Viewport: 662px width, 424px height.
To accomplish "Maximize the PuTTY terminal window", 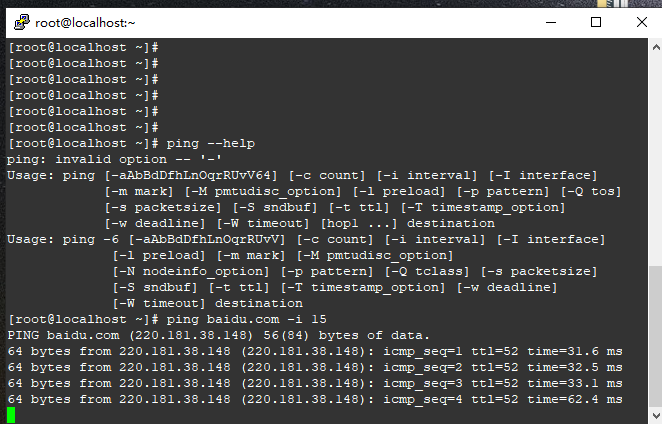I will (596, 21).
